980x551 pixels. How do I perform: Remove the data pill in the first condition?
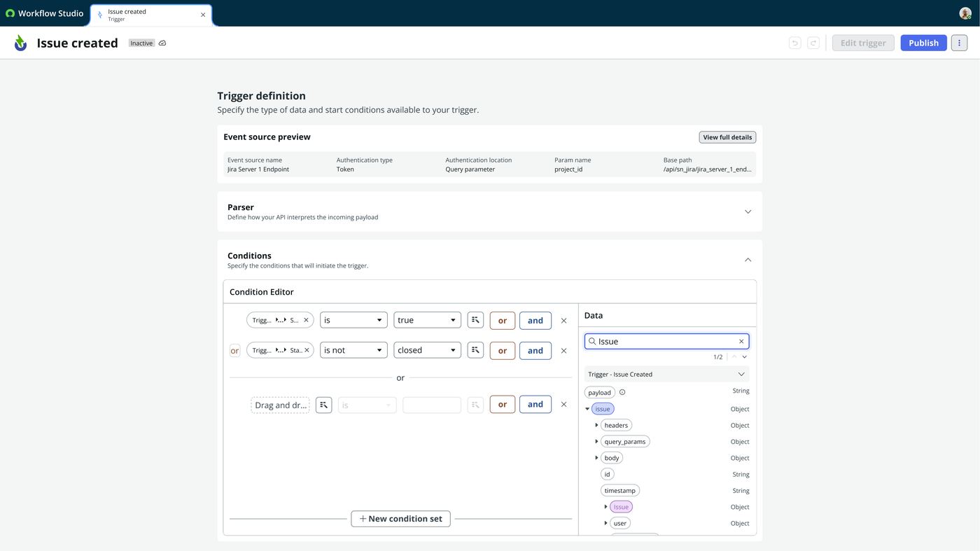(306, 320)
